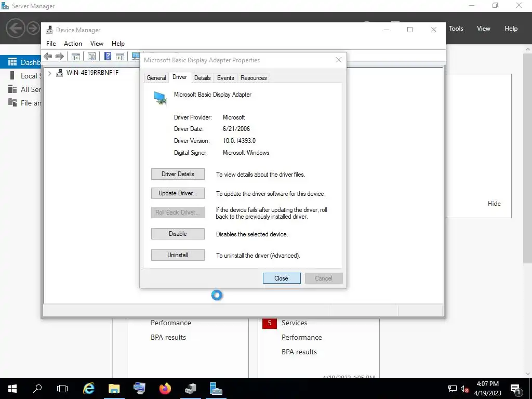Open the Tools menu in Server Manager

pyautogui.click(x=456, y=29)
